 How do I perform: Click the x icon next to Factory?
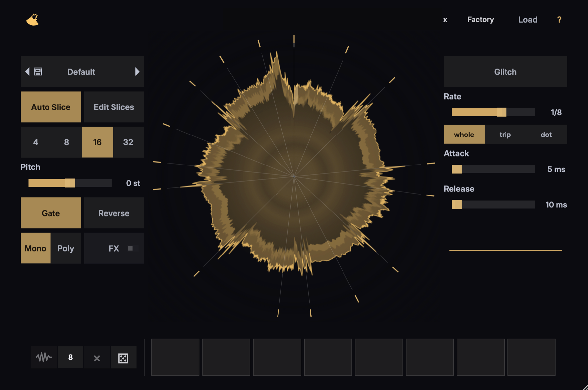coord(445,20)
